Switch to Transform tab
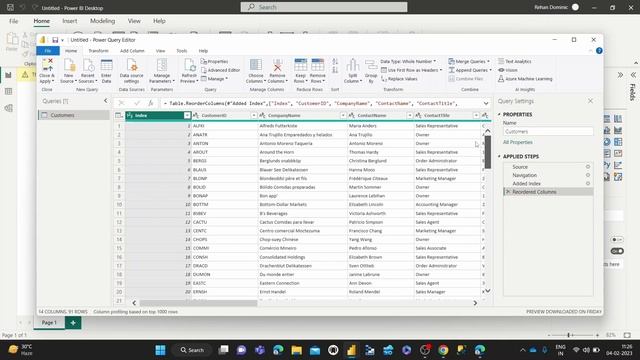This screenshot has height=360, width=640. click(98, 51)
